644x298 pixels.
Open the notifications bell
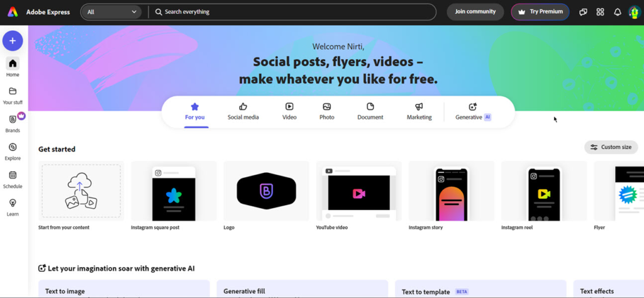click(618, 12)
